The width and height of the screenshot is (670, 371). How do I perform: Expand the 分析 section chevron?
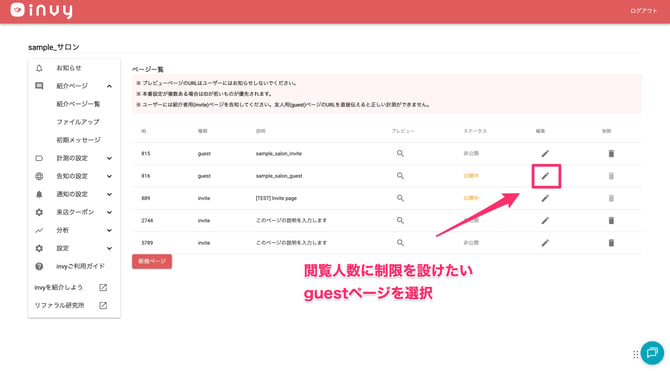pyautogui.click(x=109, y=230)
